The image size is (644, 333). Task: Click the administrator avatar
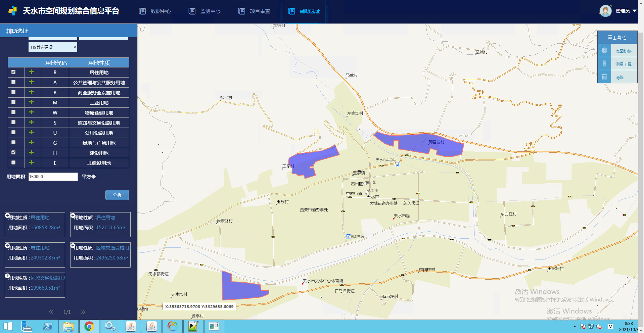click(x=605, y=11)
